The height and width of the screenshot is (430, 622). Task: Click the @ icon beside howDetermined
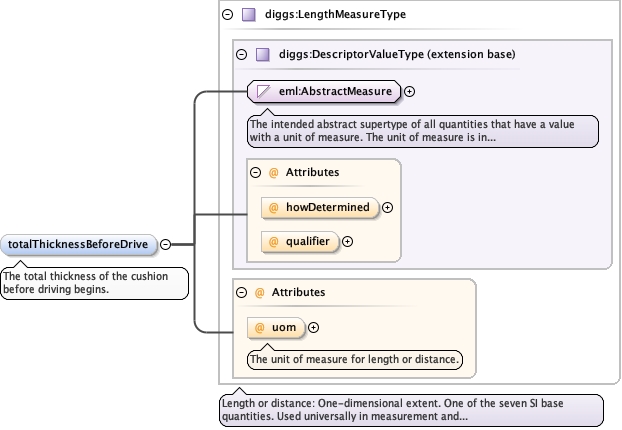click(x=273, y=208)
